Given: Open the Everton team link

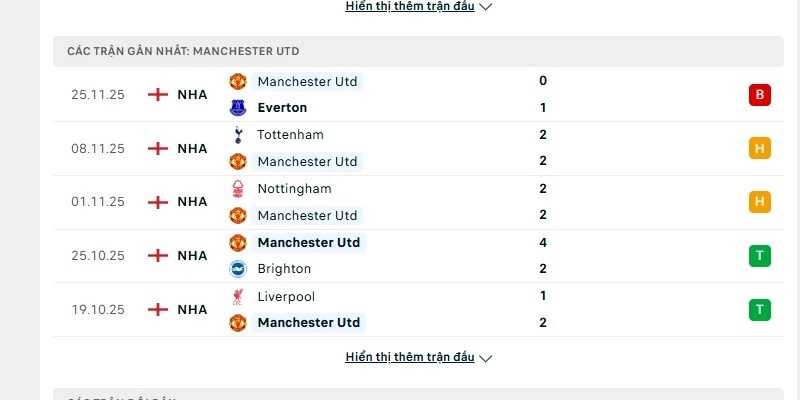Looking at the screenshot, I should (x=281, y=108).
